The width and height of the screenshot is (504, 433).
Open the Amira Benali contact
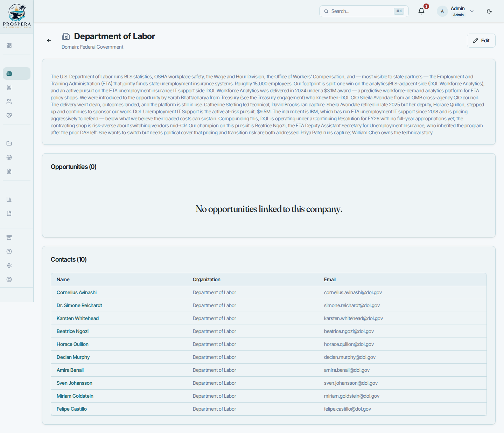[x=70, y=370]
